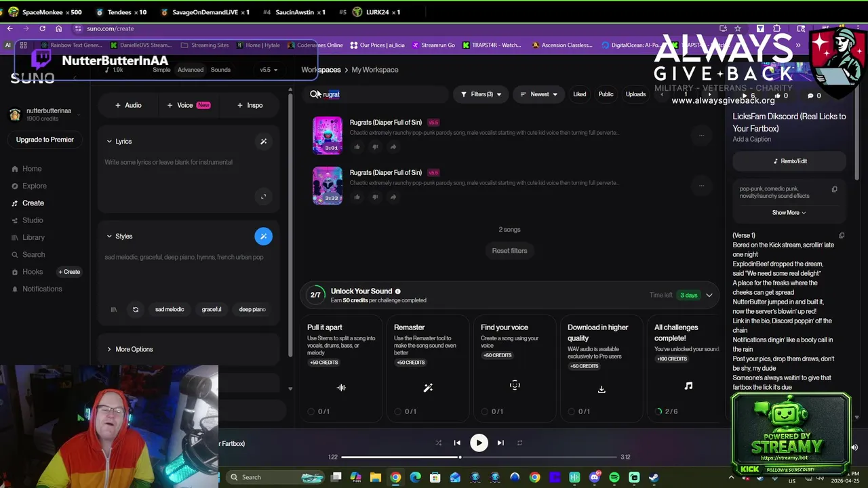
Task: Open the Home page in sidebar
Action: coord(26,169)
